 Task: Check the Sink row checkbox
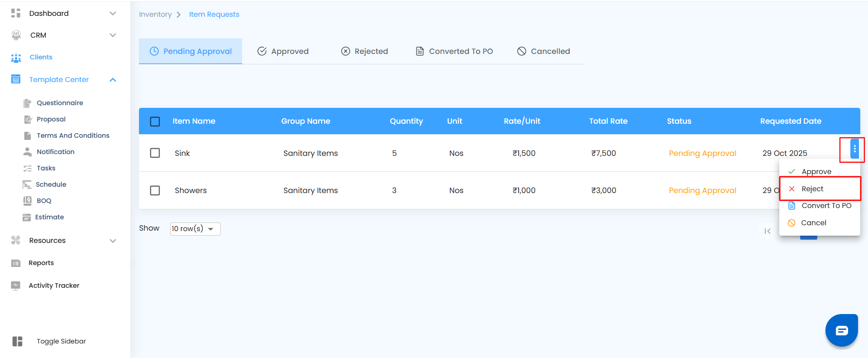[x=155, y=153]
